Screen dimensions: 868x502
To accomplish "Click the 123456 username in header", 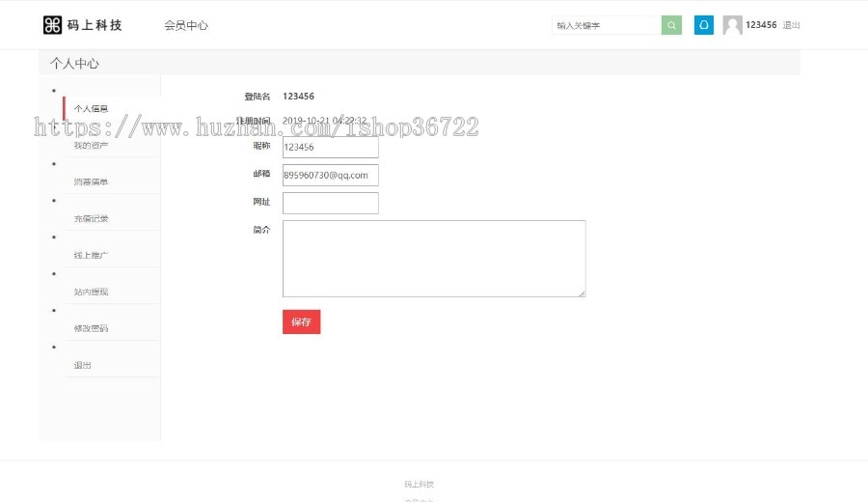I will pyautogui.click(x=761, y=25).
